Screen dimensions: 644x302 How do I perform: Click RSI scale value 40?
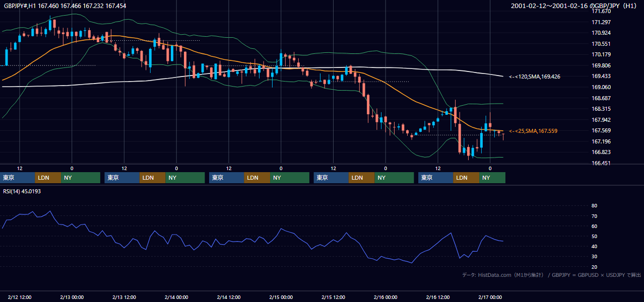(x=595, y=246)
